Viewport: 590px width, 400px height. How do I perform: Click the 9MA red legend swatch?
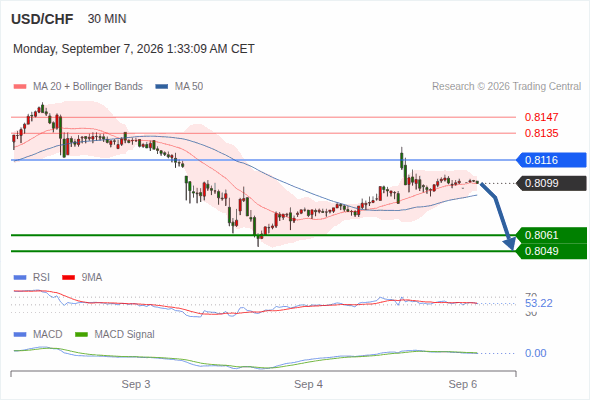68,278
